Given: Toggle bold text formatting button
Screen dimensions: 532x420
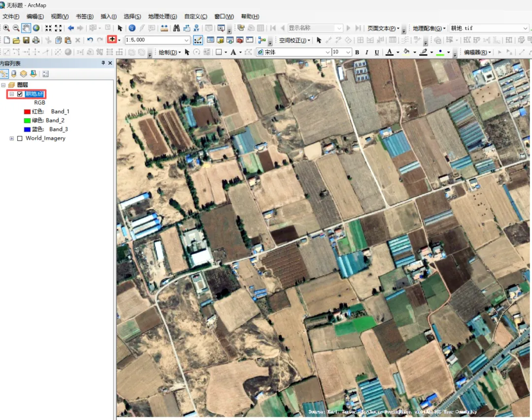Looking at the screenshot, I should coord(357,52).
